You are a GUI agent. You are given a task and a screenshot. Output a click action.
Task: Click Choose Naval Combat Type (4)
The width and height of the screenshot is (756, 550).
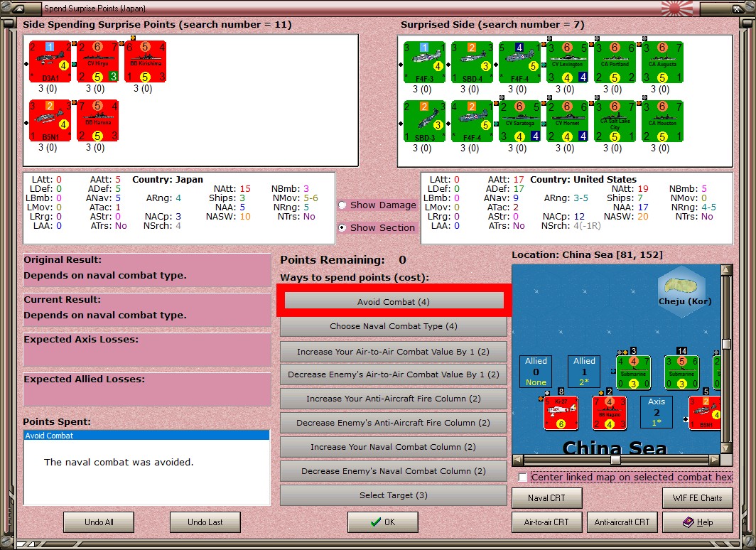pos(394,326)
